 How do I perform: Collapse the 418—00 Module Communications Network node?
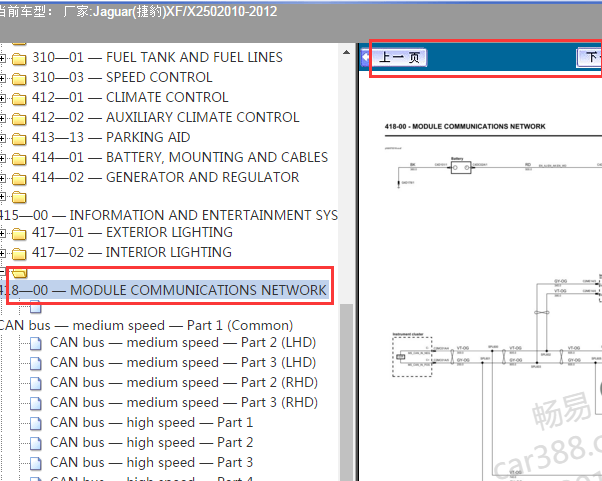(x=2, y=272)
